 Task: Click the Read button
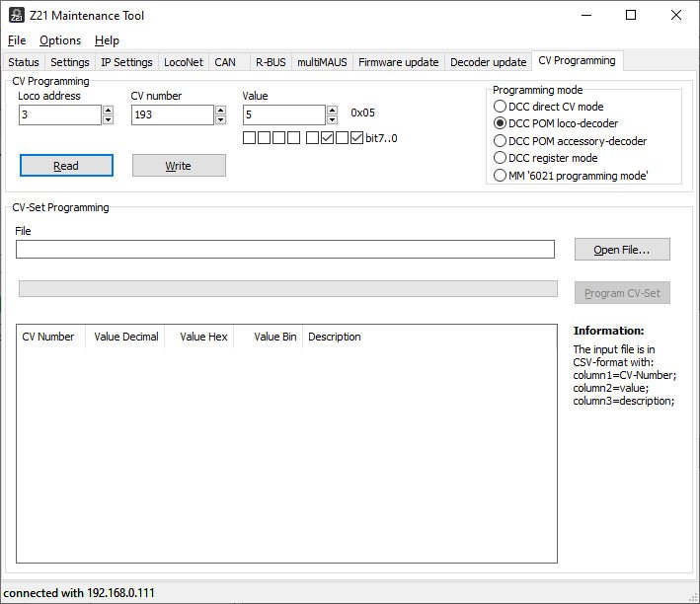66,166
